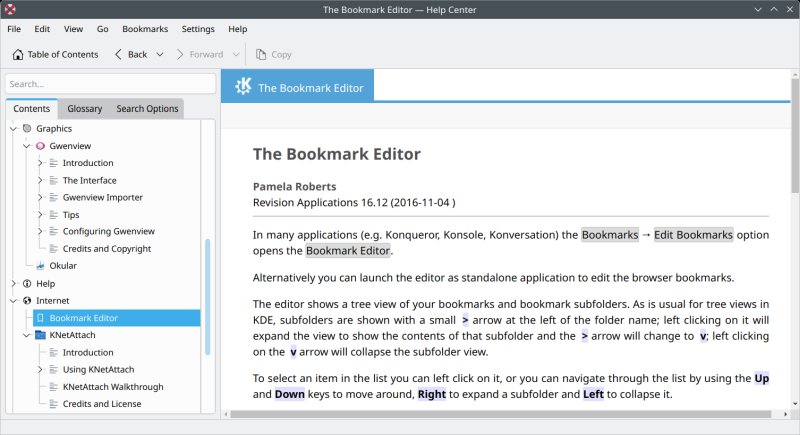Expand the Help tree section

(x=14, y=283)
